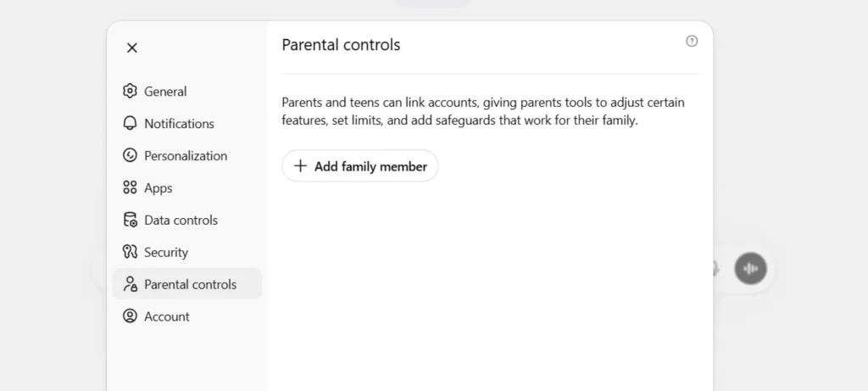Image resolution: width=868 pixels, height=391 pixels.
Task: Open the Account settings tab
Action: point(167,316)
